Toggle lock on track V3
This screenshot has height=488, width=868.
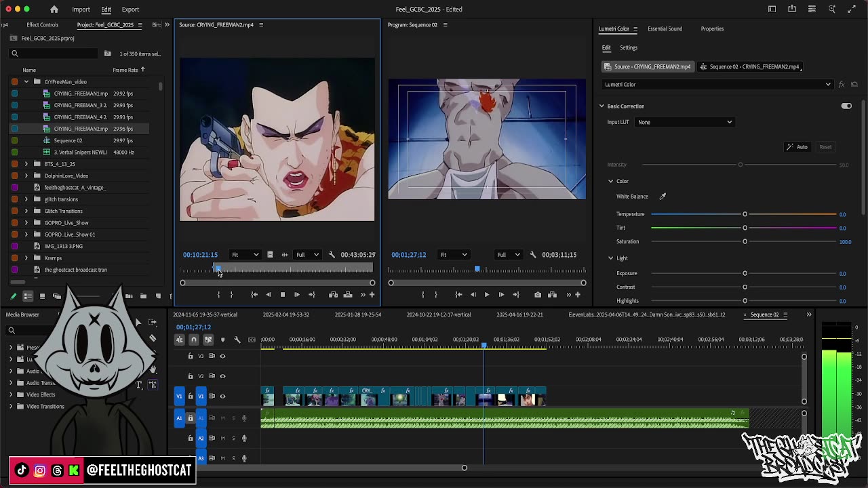[x=191, y=356]
